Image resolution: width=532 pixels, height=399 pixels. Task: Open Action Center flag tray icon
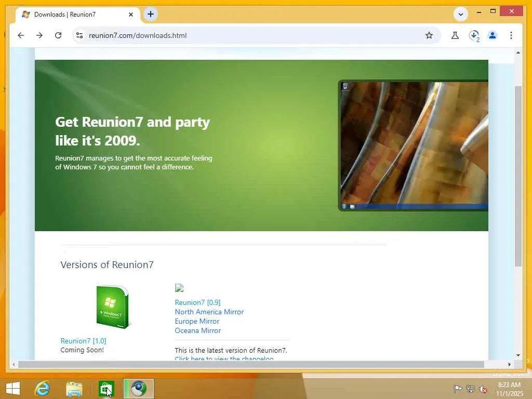click(458, 389)
